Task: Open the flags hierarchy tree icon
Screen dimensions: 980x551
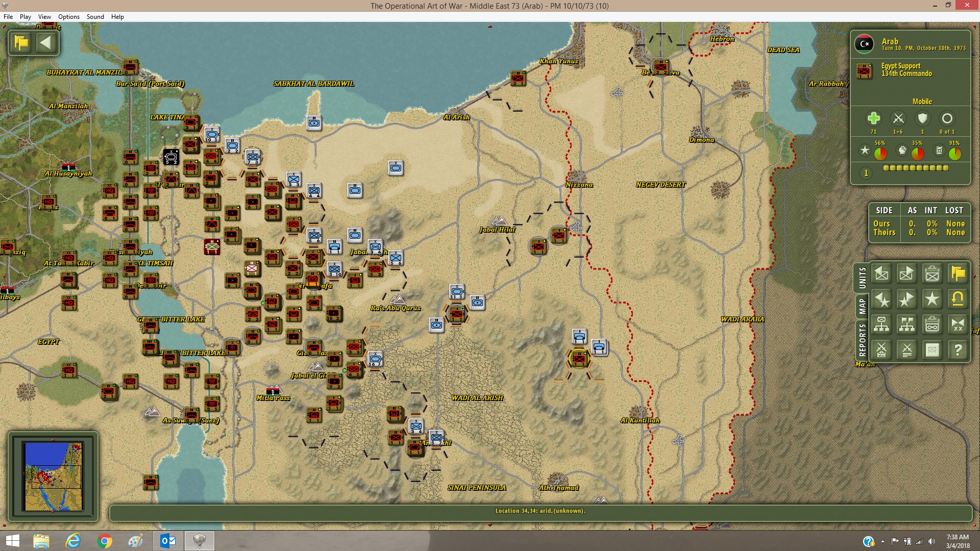Action: click(x=907, y=325)
